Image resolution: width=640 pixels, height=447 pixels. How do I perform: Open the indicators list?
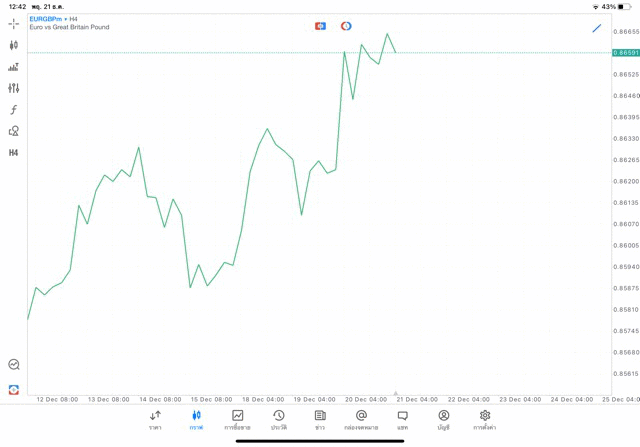13,67
